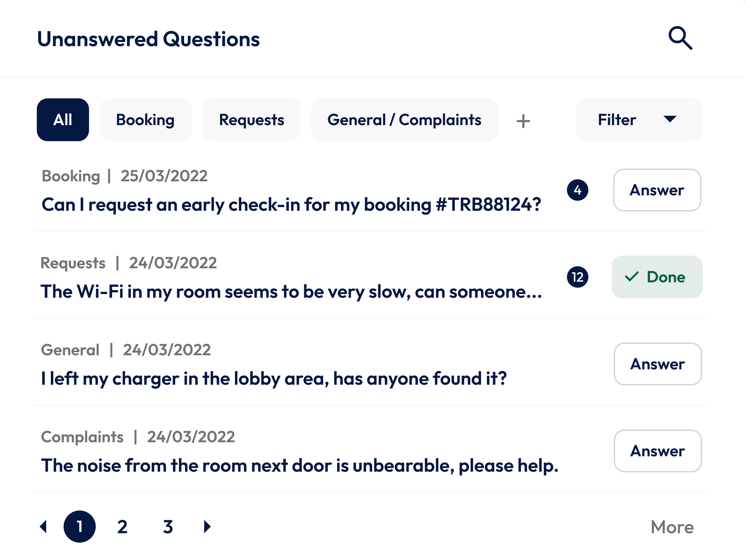This screenshot has width=745, height=560.
Task: Go to previous page arrow
Action: (x=44, y=526)
